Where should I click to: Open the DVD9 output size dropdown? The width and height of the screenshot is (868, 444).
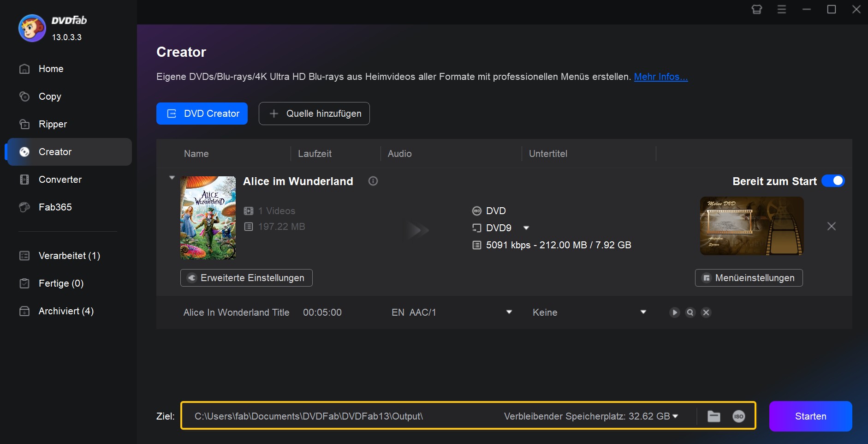click(526, 228)
